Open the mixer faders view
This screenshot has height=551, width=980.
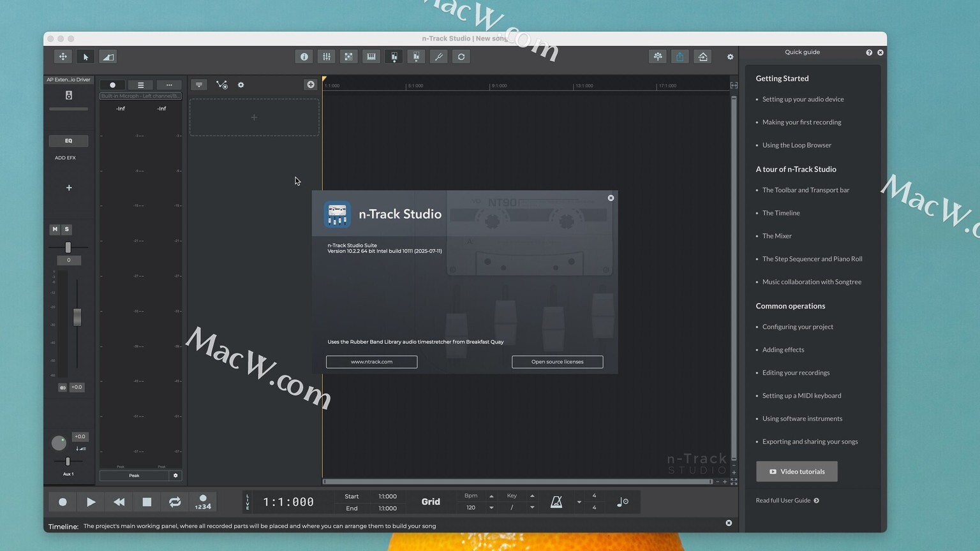[327, 57]
